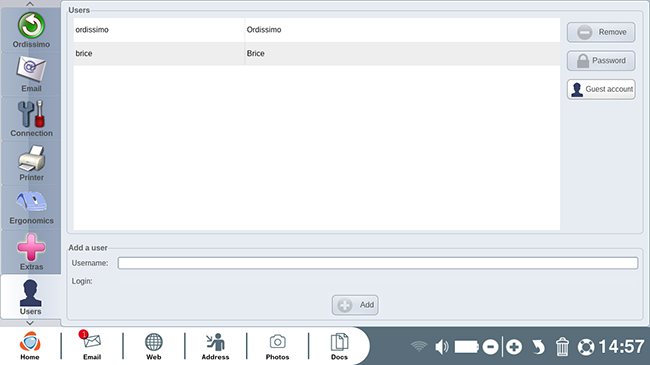Screen dimensions: 650x365
Task: Click the undo back arrow icon
Action: [x=538, y=347]
